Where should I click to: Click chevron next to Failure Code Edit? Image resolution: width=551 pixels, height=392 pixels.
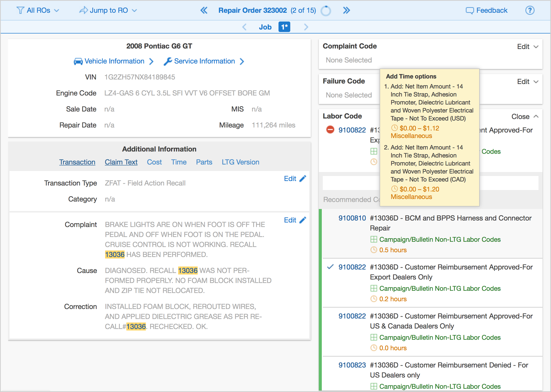(536, 82)
